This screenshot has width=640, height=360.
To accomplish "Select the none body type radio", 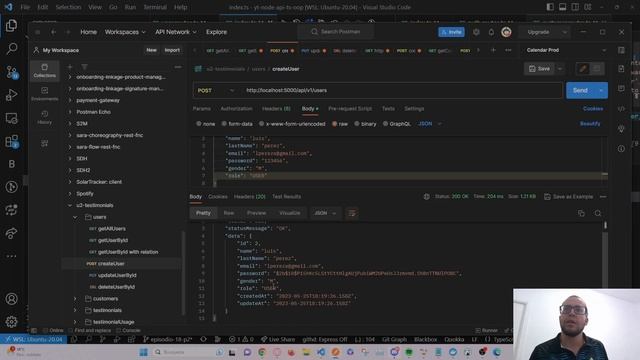I will click(199, 124).
